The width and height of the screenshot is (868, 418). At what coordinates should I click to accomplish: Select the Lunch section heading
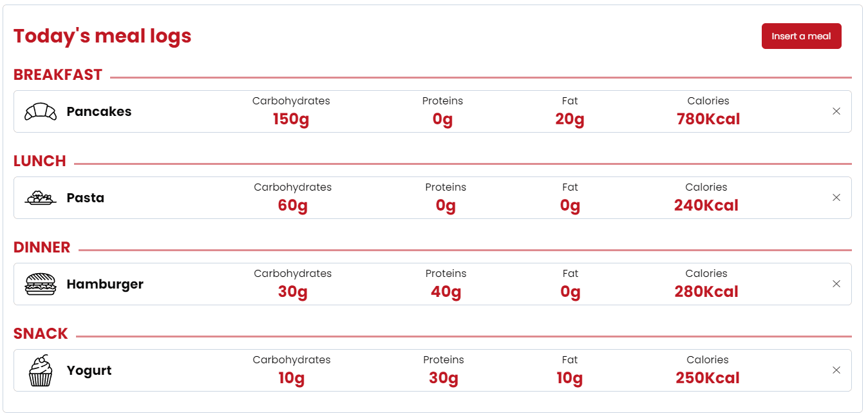(x=40, y=161)
